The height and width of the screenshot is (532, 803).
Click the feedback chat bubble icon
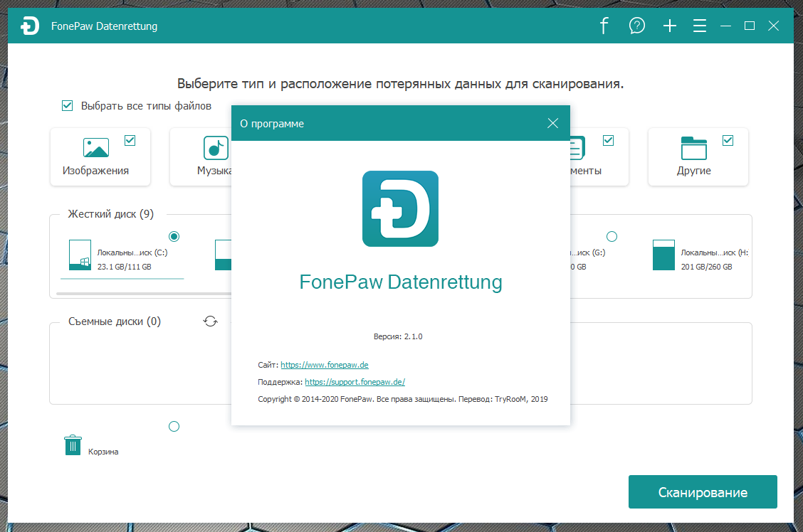(636, 26)
